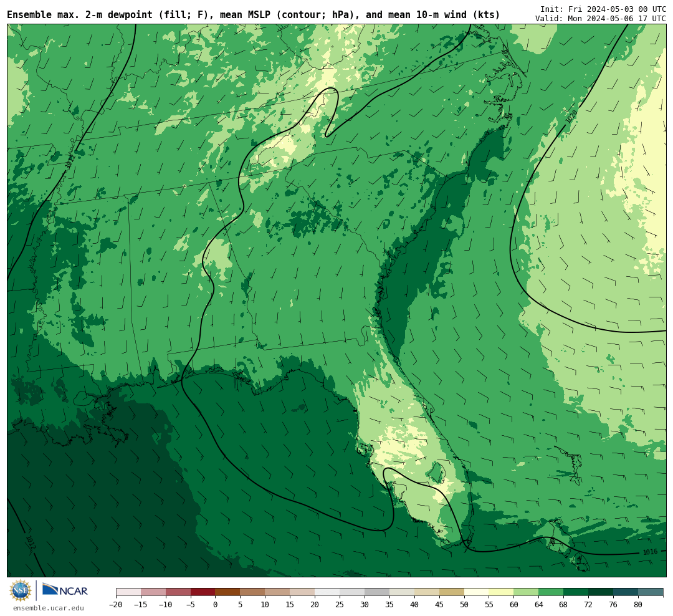Pick the pale yellow swatch between 55 and 60
The image size is (673, 616).
(502, 592)
